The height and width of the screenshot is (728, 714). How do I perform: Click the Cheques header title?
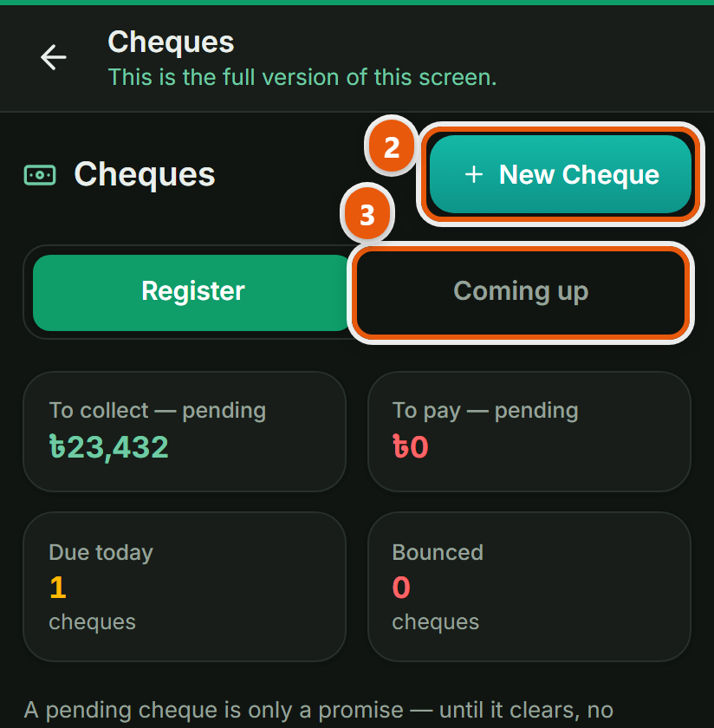(x=171, y=42)
